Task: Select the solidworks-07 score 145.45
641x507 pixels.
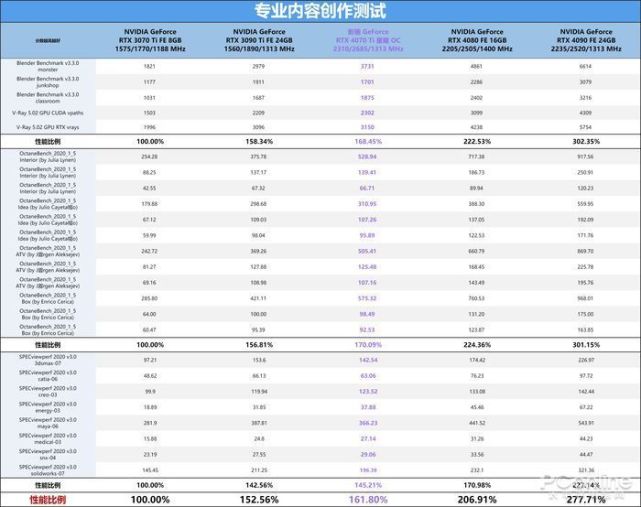Action: (150, 470)
